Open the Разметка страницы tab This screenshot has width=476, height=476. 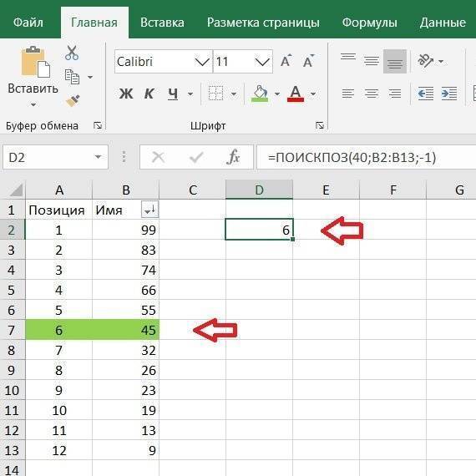coord(263,23)
